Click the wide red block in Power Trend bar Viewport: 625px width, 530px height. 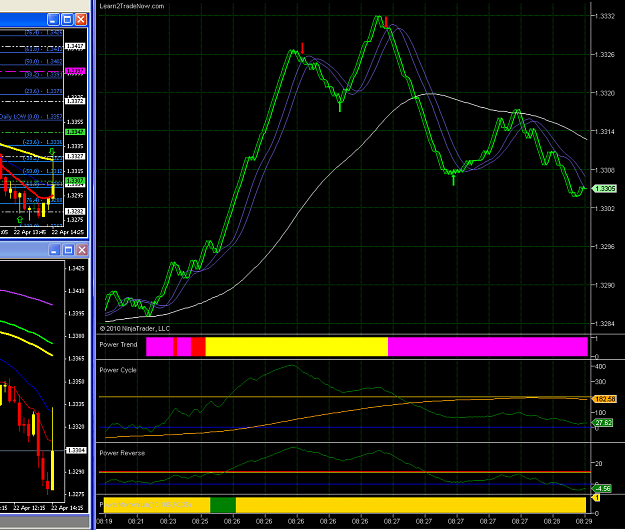[x=198, y=347]
